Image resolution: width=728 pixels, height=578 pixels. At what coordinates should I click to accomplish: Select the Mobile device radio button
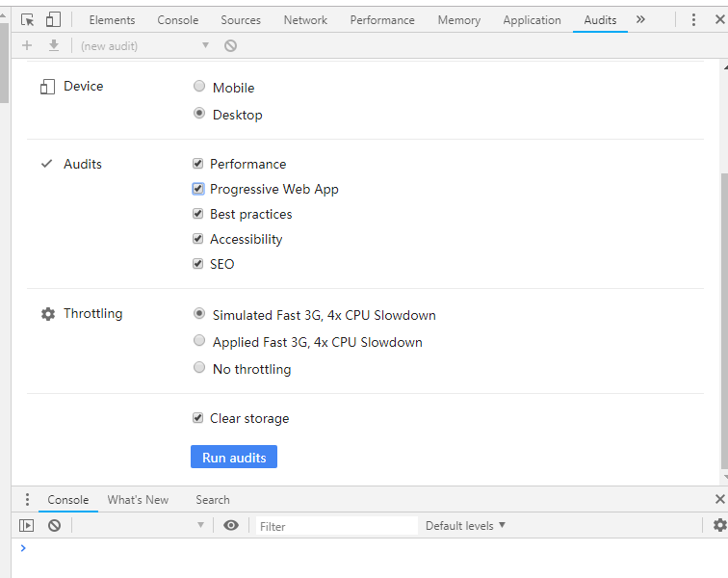pyautogui.click(x=199, y=86)
